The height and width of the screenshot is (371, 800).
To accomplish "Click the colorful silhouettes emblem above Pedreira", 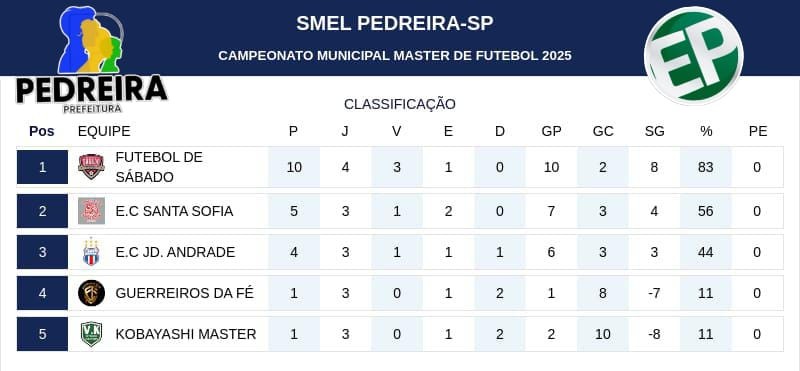I will (91, 40).
